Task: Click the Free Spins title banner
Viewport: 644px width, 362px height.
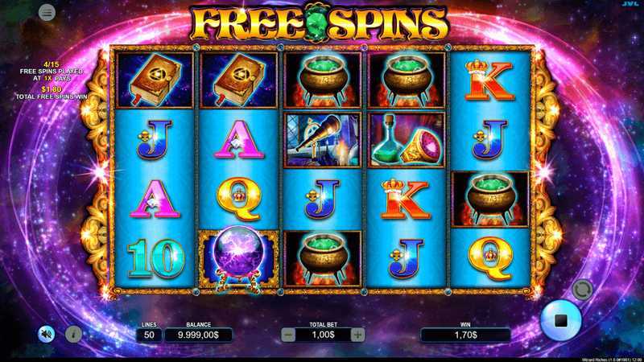Action: tap(319, 23)
